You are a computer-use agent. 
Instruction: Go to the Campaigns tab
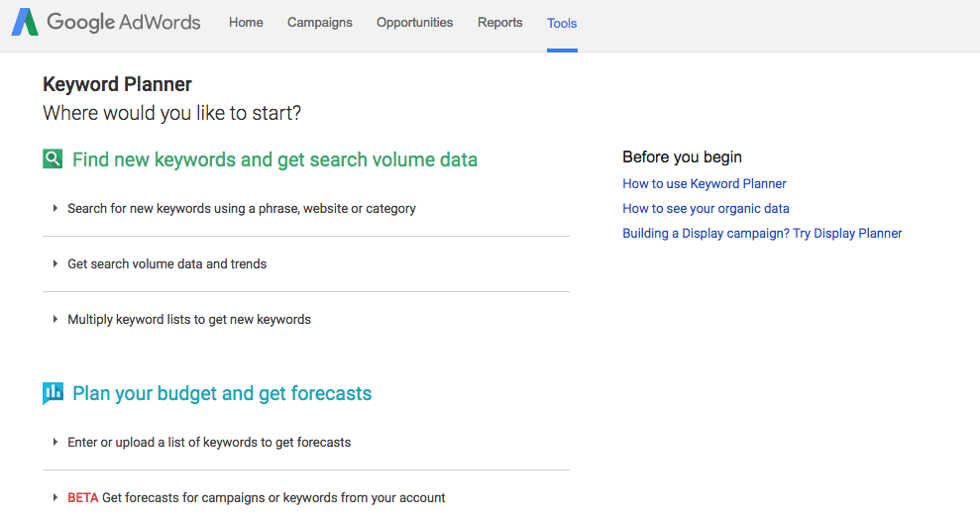pyautogui.click(x=319, y=23)
